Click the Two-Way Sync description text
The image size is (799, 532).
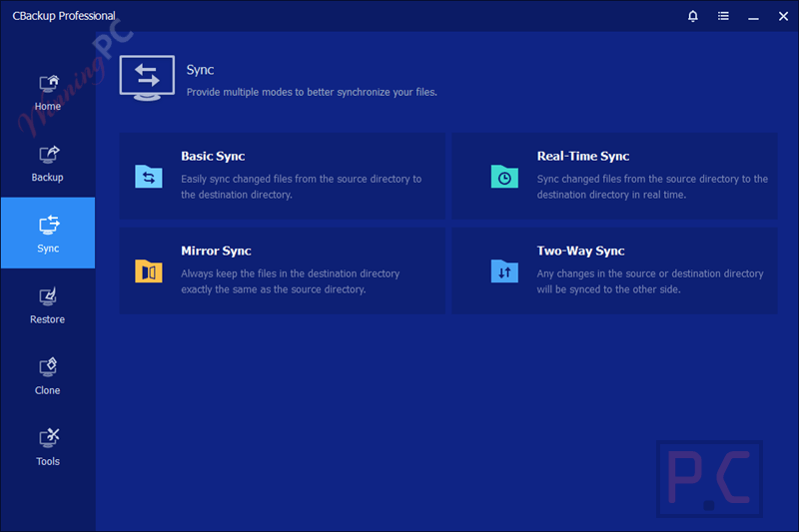click(x=650, y=281)
